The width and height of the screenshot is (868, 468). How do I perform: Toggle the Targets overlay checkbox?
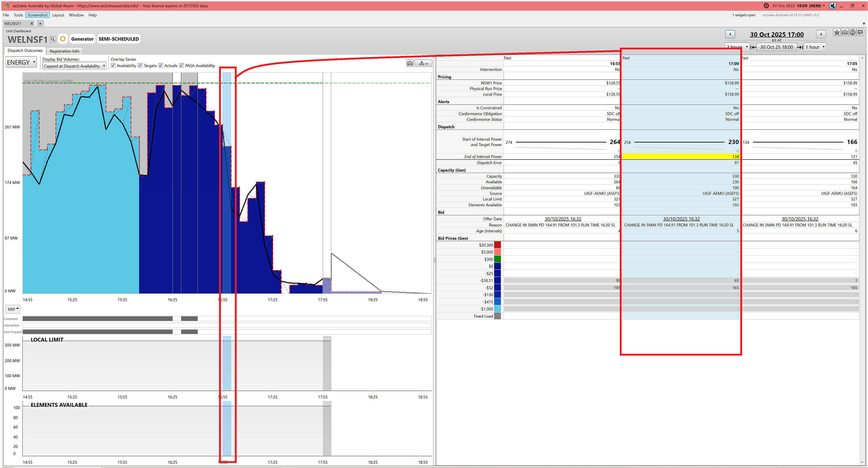pyautogui.click(x=140, y=65)
